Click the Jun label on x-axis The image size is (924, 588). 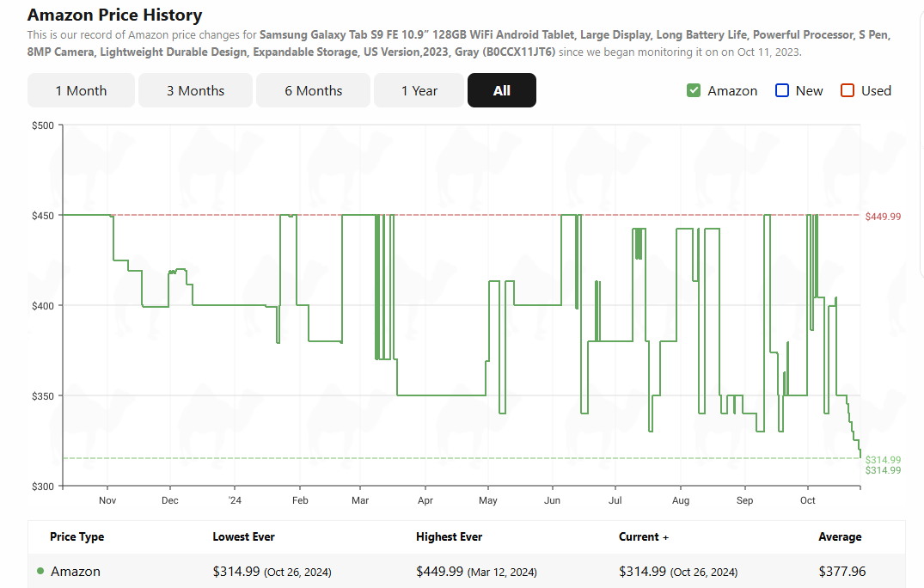(552, 500)
